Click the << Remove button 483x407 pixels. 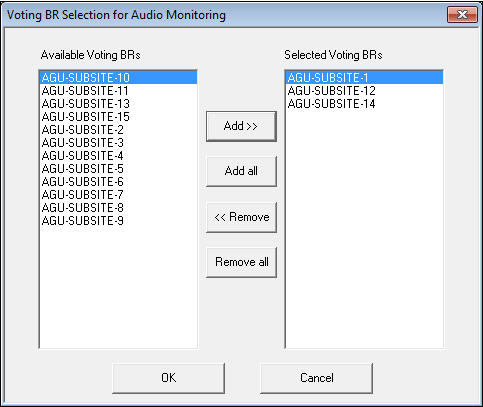241,217
